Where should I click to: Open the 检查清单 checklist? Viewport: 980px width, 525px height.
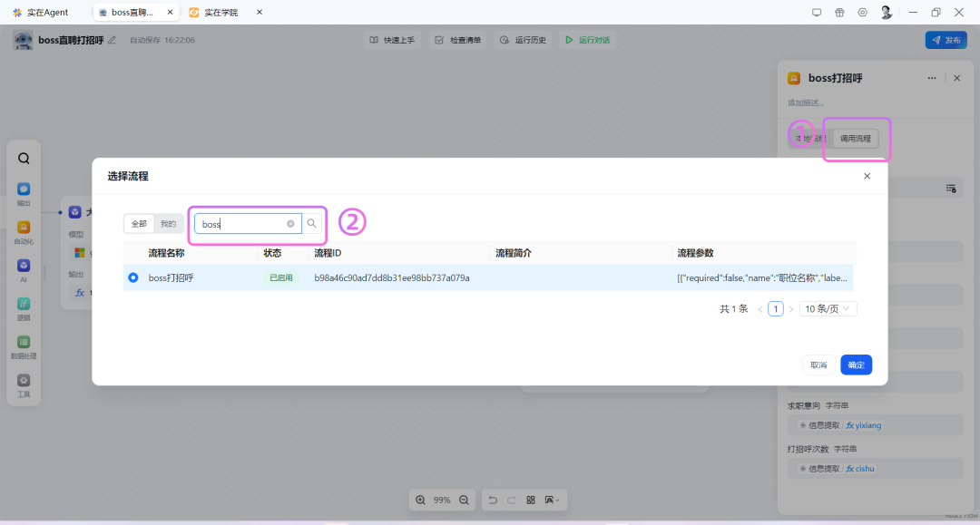458,40
